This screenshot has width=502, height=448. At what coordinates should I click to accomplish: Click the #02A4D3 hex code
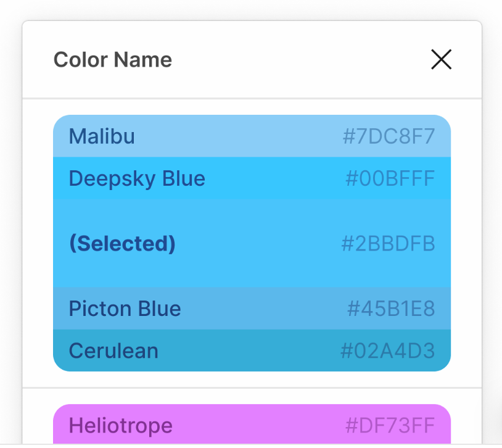pos(387,351)
